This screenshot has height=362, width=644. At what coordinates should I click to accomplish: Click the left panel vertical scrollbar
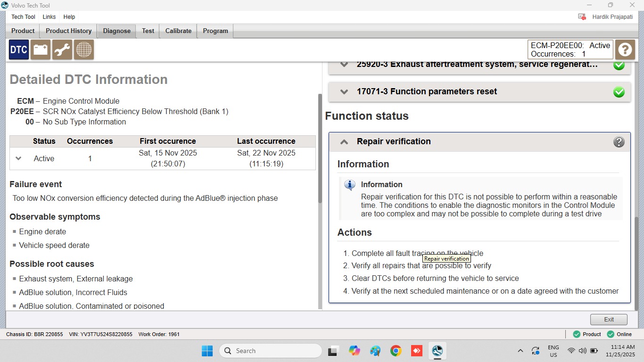(321, 148)
